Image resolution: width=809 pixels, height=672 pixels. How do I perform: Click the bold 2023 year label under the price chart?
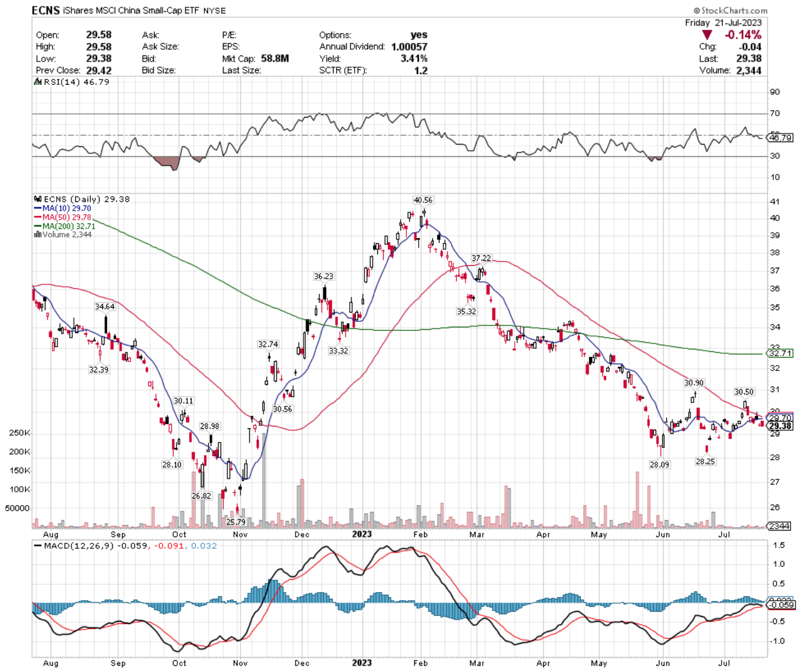(x=362, y=534)
